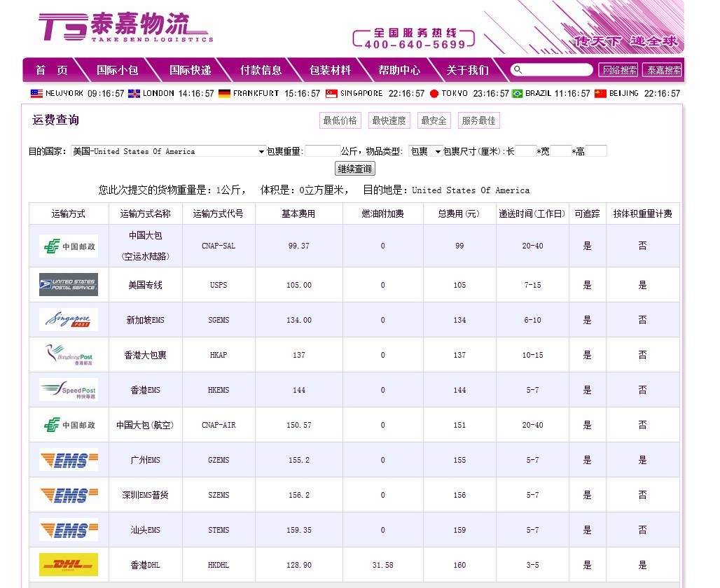
Task: Select the 最快速度 fastest speed filter
Action: tap(389, 120)
